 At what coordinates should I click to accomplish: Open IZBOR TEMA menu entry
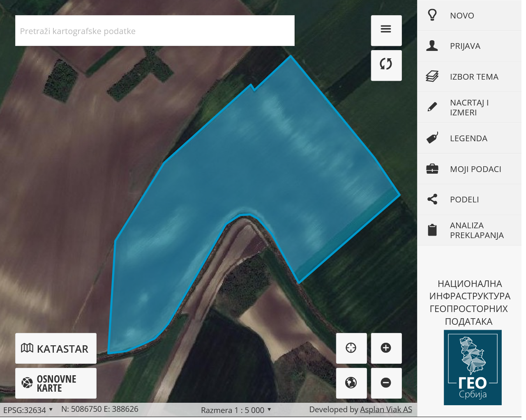tap(469, 77)
